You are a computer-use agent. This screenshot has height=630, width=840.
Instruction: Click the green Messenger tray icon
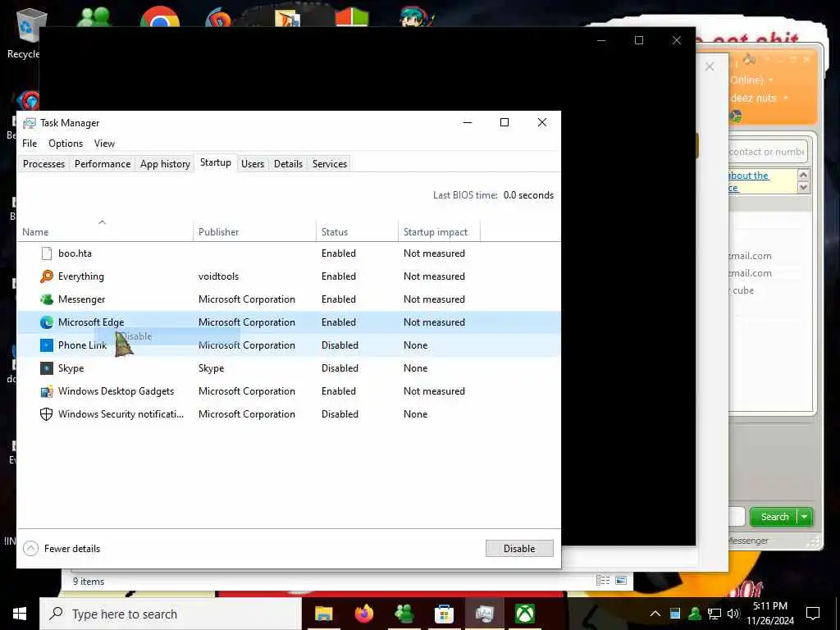[x=695, y=614]
